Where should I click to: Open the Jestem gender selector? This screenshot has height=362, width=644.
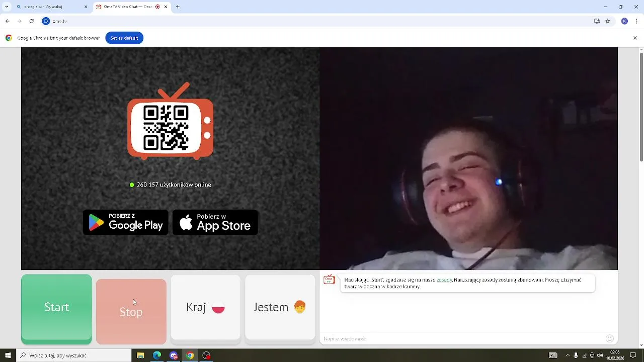coord(280,307)
